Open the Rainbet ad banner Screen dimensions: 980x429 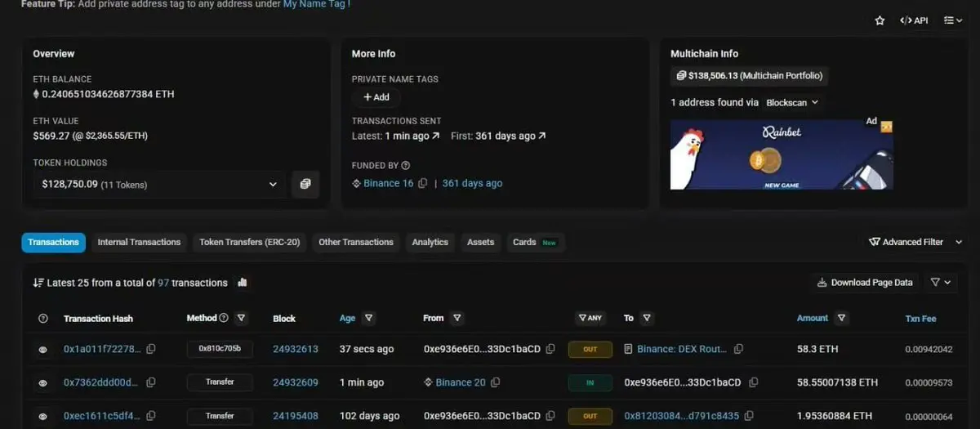[x=782, y=154]
